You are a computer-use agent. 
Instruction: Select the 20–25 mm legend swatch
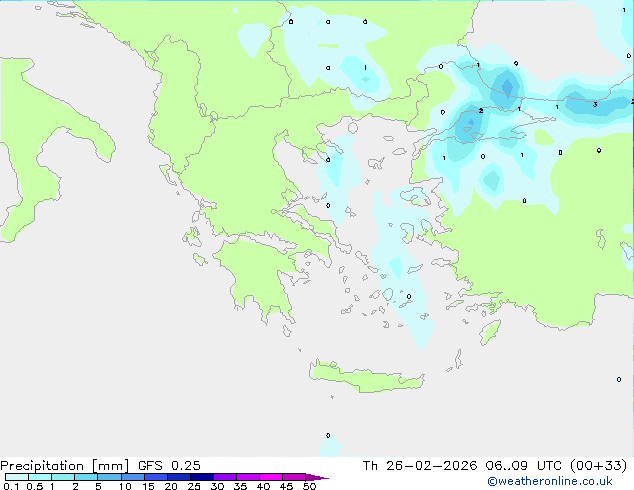pyautogui.click(x=178, y=477)
